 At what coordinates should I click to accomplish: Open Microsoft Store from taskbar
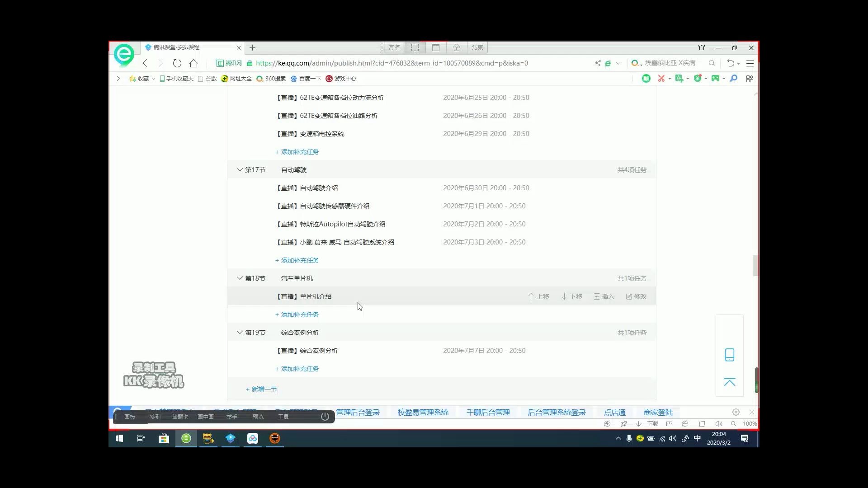164,438
